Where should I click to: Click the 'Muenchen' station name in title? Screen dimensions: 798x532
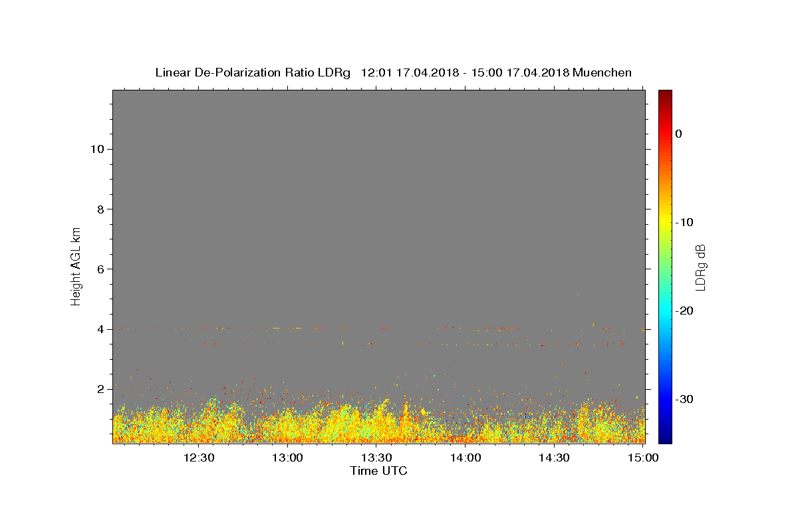pos(602,72)
